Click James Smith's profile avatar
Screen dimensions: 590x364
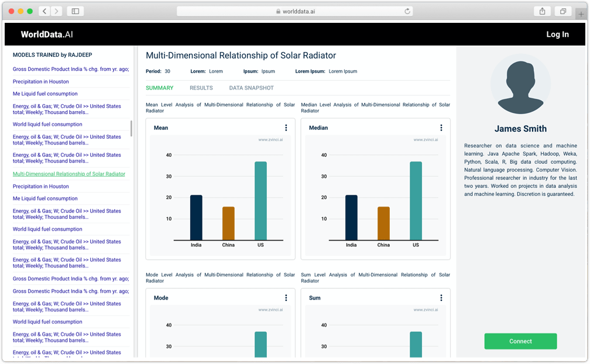coord(520,84)
